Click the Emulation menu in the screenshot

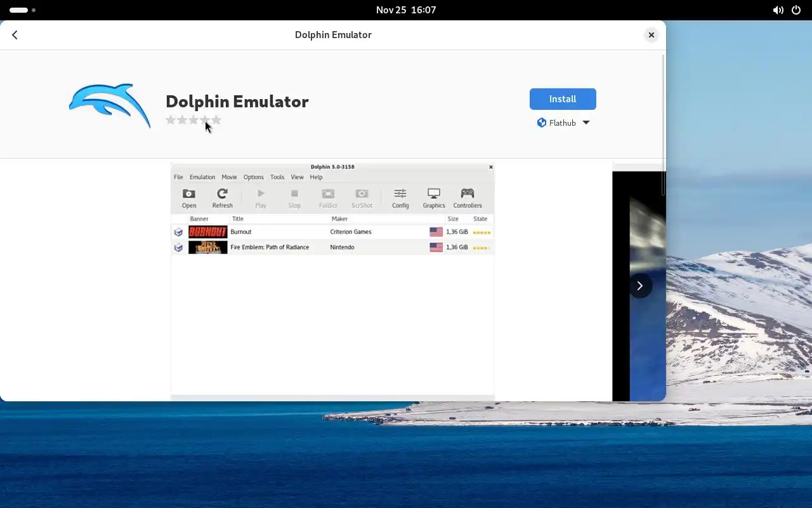[x=202, y=177]
